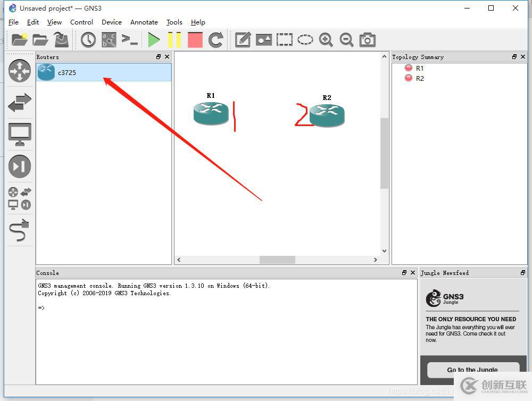Click the Zoom in magnifier icon

click(x=326, y=40)
